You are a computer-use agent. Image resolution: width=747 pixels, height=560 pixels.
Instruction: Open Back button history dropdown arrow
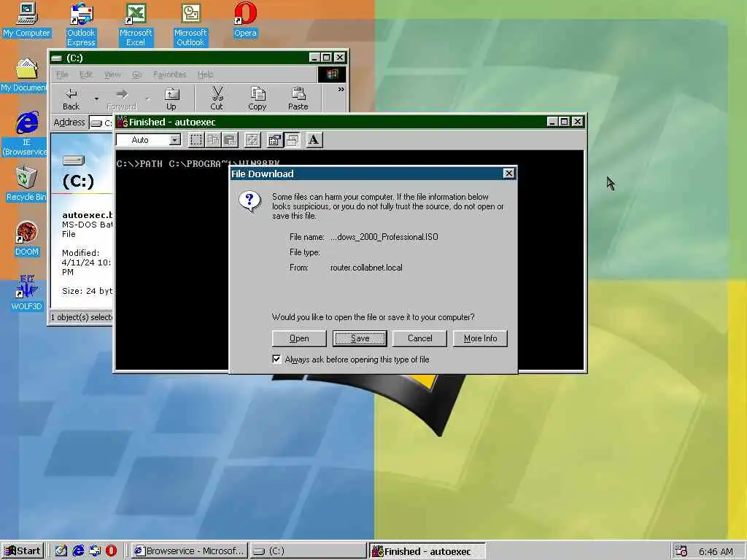click(96, 99)
